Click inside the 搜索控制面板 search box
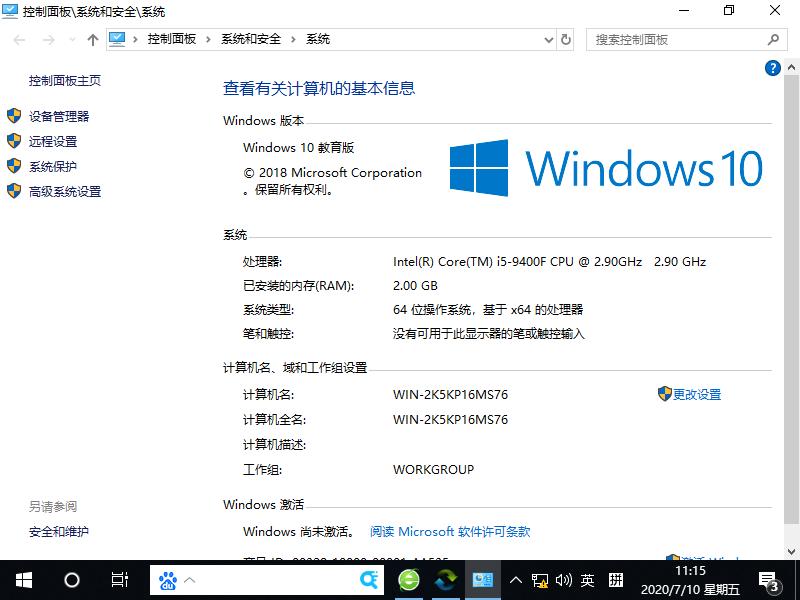This screenshot has width=800, height=600. [x=680, y=39]
